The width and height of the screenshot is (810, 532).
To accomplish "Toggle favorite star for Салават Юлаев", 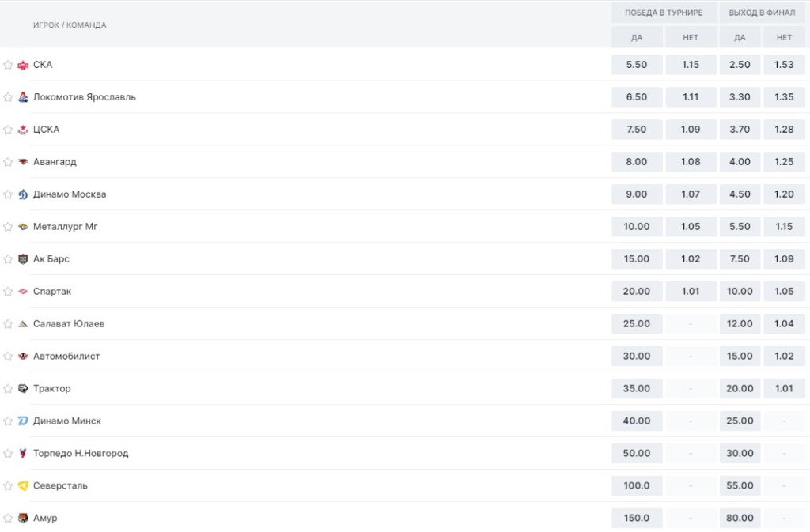I will pyautogui.click(x=8, y=324).
